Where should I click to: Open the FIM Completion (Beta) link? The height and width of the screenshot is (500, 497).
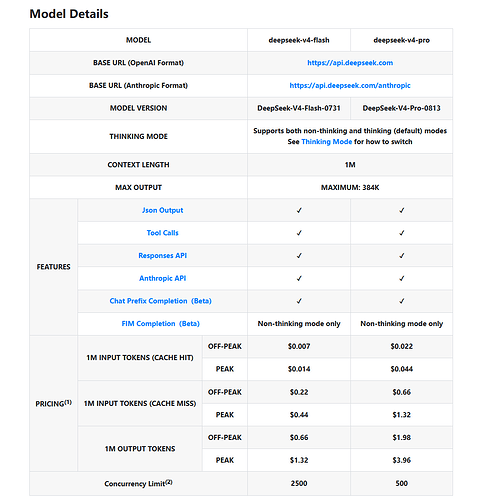[160, 324]
